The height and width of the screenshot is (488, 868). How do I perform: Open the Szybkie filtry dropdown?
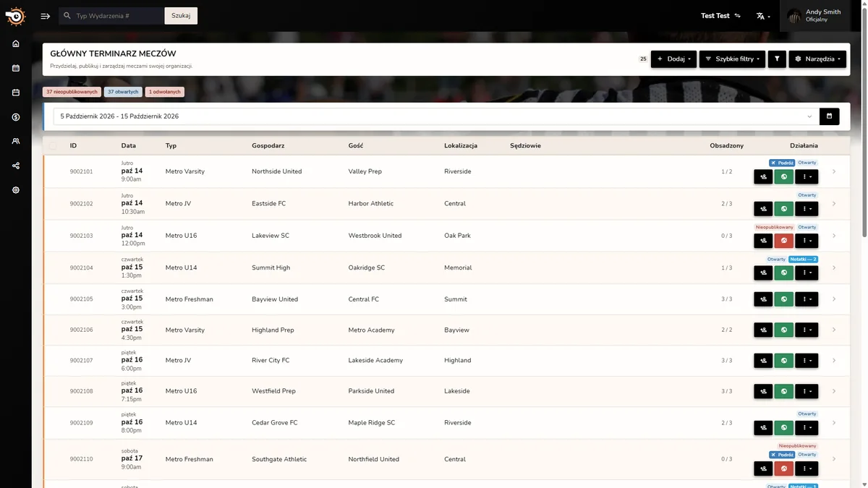click(x=732, y=59)
